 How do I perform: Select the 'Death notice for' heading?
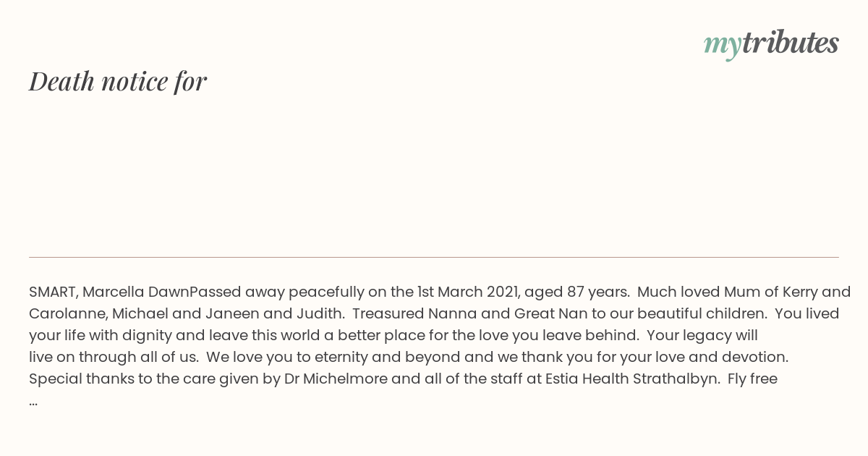pyautogui.click(x=118, y=81)
